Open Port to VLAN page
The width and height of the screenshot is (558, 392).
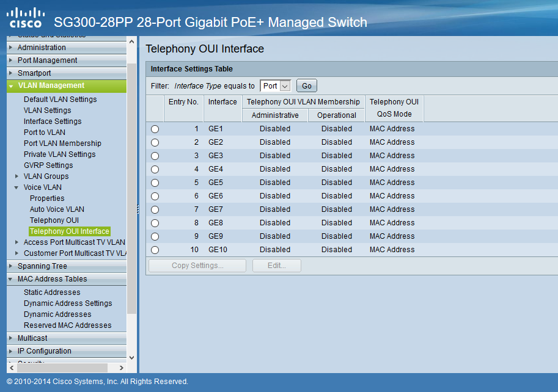[45, 132]
